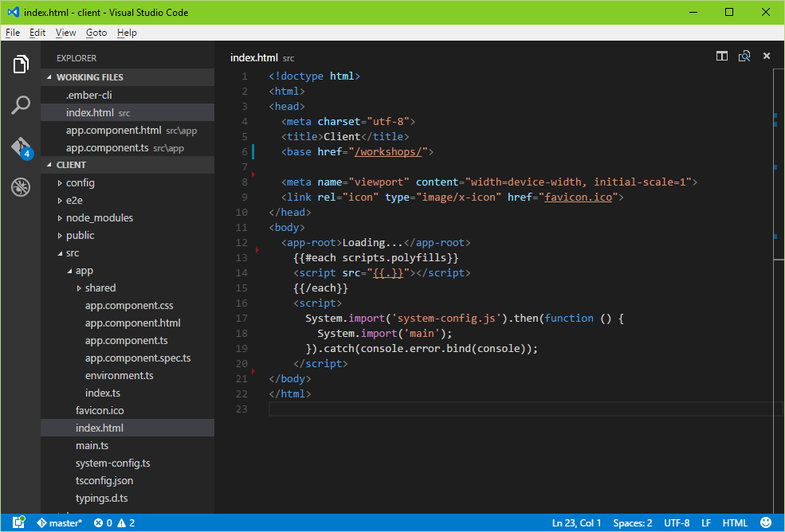Change the encoding via UTF-8
This screenshot has width=785, height=532.
point(677,523)
